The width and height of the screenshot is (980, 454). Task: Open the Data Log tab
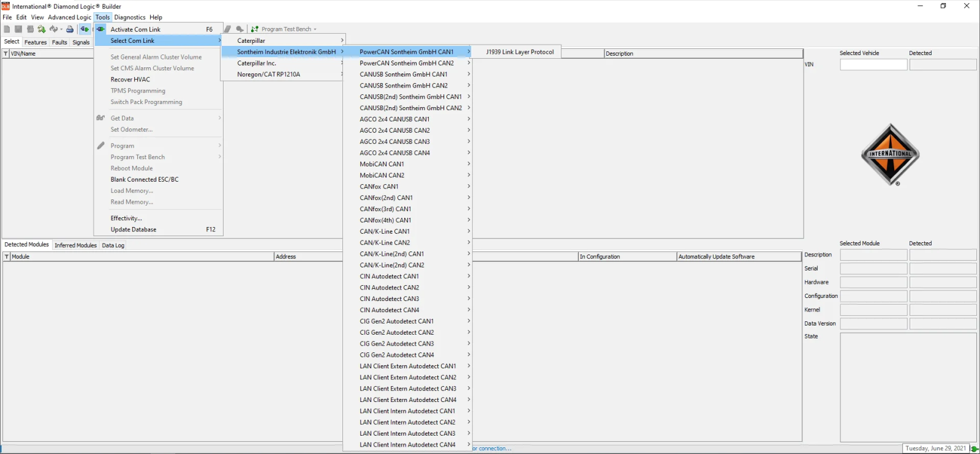pyautogui.click(x=113, y=245)
